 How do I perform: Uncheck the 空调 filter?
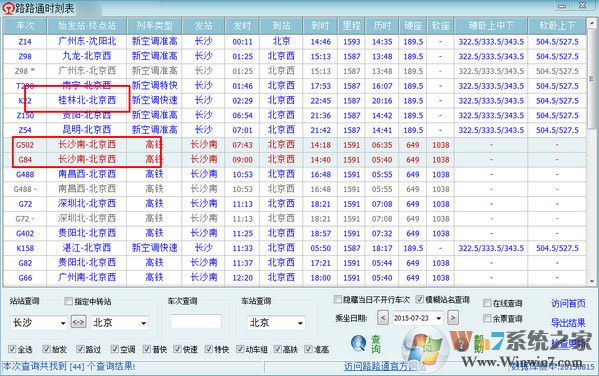pos(115,349)
